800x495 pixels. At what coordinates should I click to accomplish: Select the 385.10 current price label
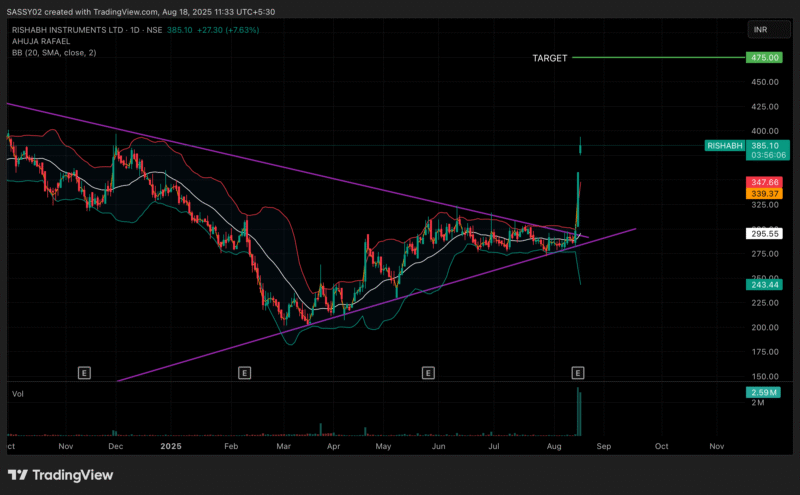[x=764, y=145]
